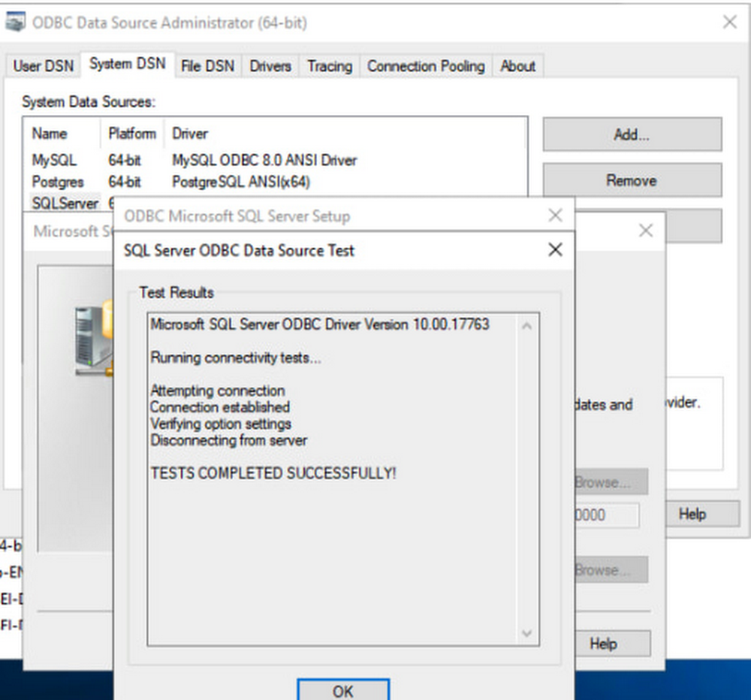The width and height of the screenshot is (751, 700).
Task: Select the Tracing tab
Action: pos(329,66)
